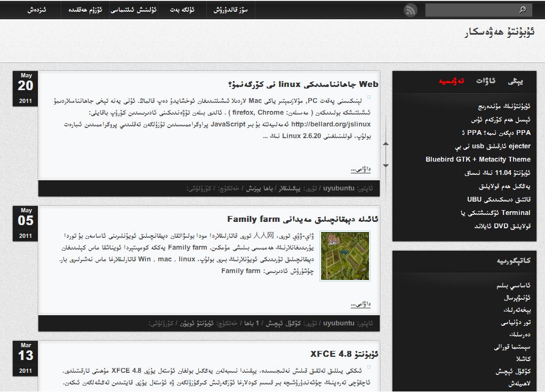Screen dimensions: 545x392
Task: Open the Family farm game thumbnail
Action: click(345, 256)
